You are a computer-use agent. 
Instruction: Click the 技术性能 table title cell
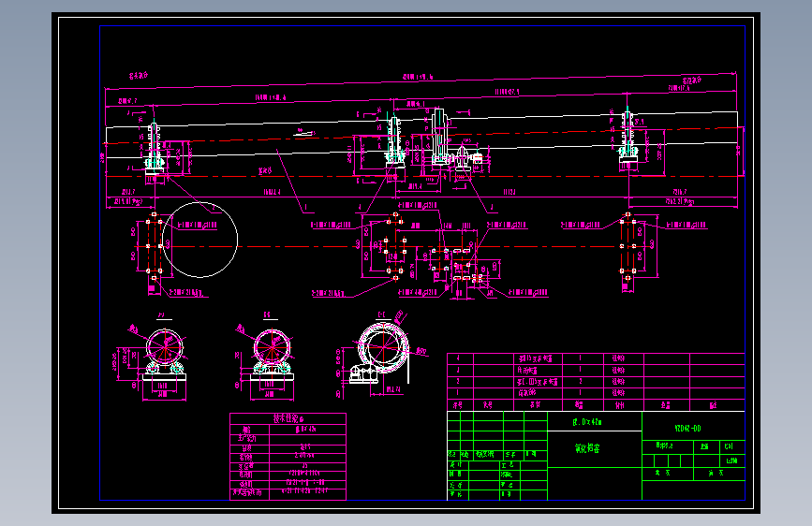288,418
